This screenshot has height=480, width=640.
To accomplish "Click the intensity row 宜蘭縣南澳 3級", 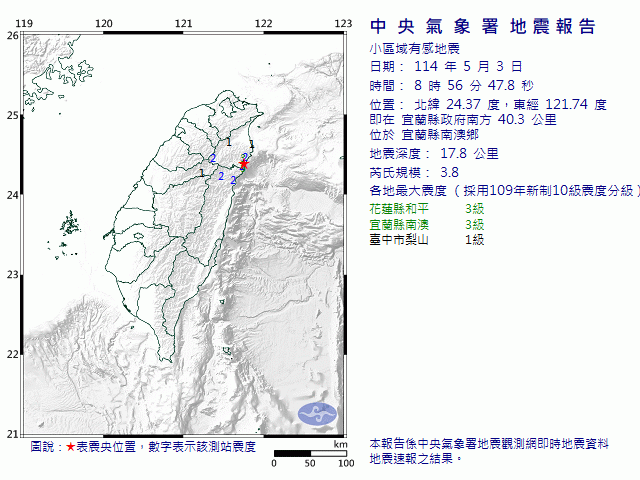I will 427,224.
